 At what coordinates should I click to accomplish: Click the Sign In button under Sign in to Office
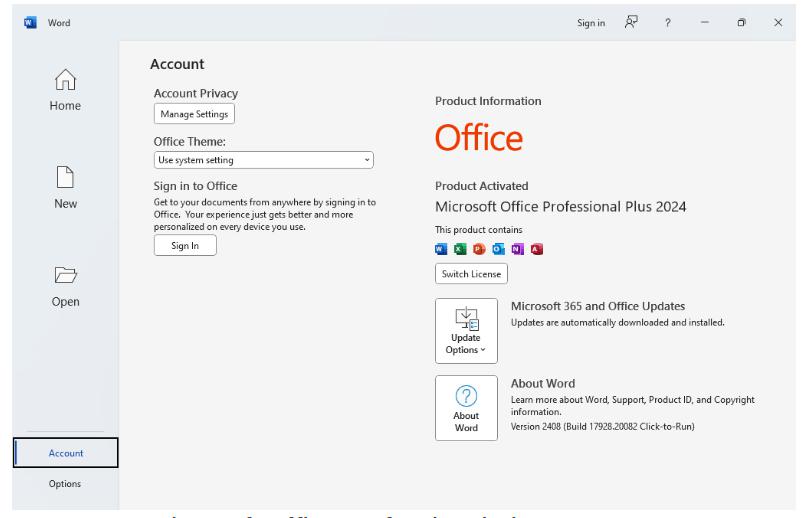(185, 245)
